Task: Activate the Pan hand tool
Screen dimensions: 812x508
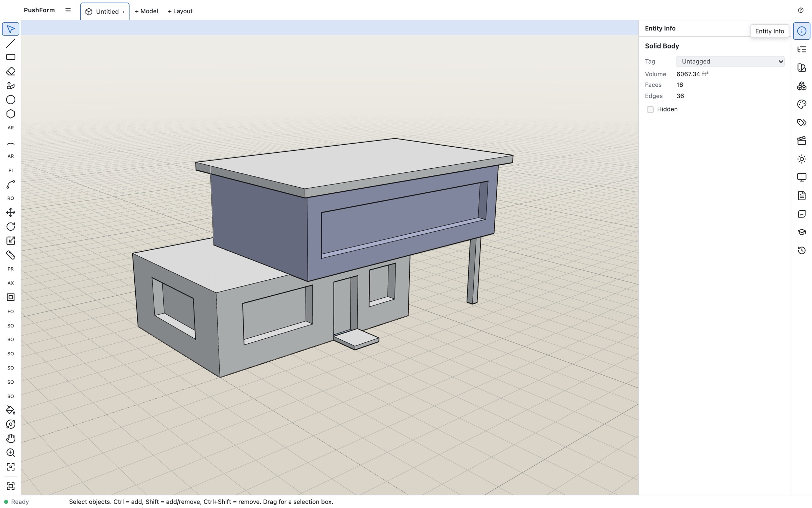Action: (10, 438)
